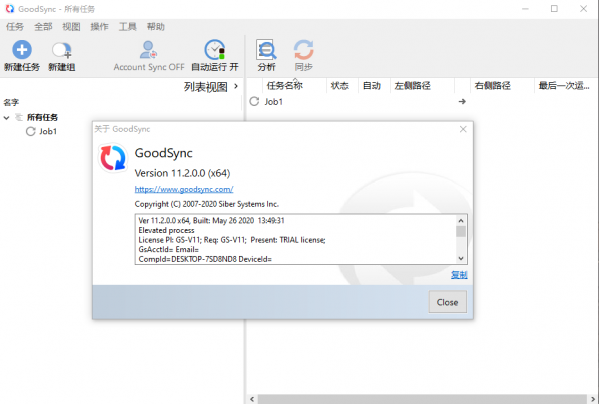Open the 全部 menu
This screenshot has height=405, width=601.
coord(43,26)
